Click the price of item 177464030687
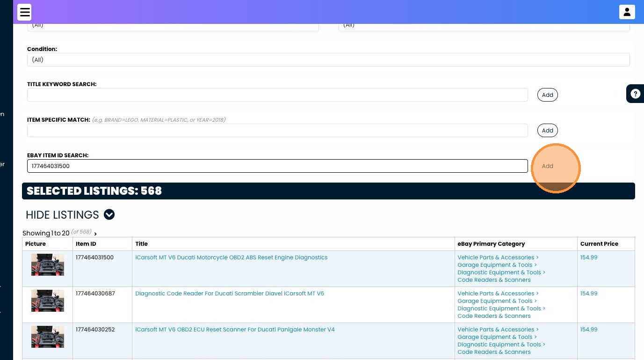The width and height of the screenshot is (644, 360). (x=589, y=294)
